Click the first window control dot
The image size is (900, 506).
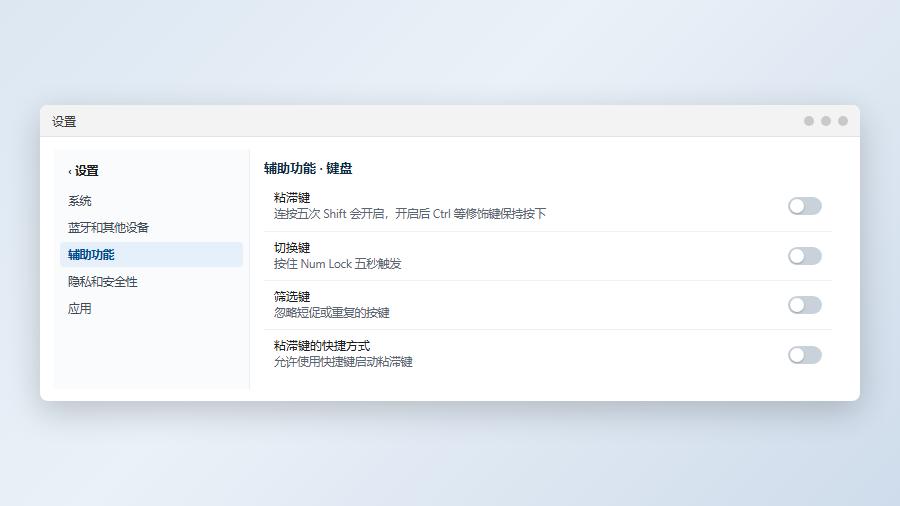809,121
